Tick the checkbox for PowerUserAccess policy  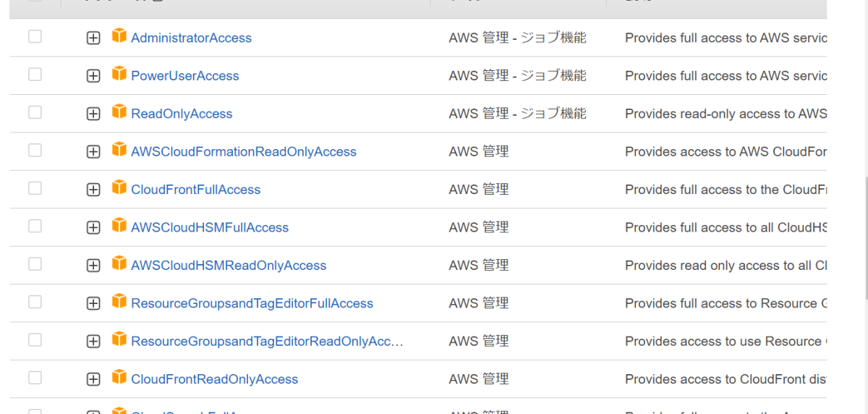35,75
